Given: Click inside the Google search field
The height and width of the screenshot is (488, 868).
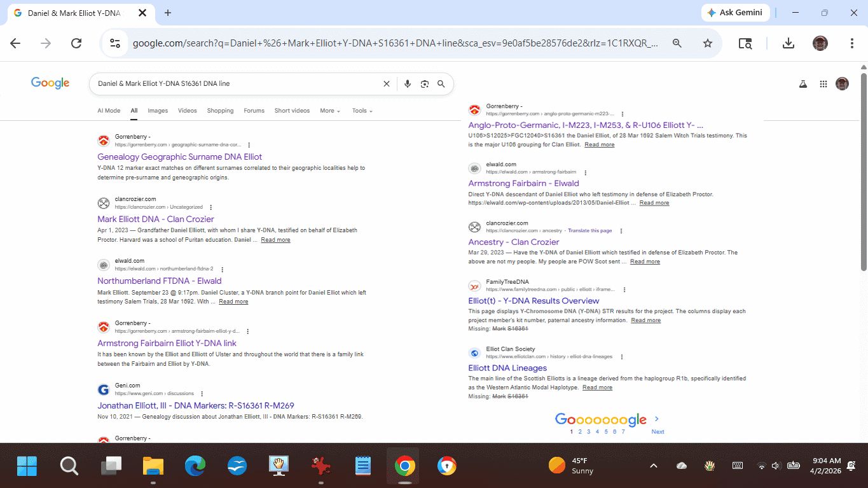Looking at the screenshot, I should pos(235,84).
